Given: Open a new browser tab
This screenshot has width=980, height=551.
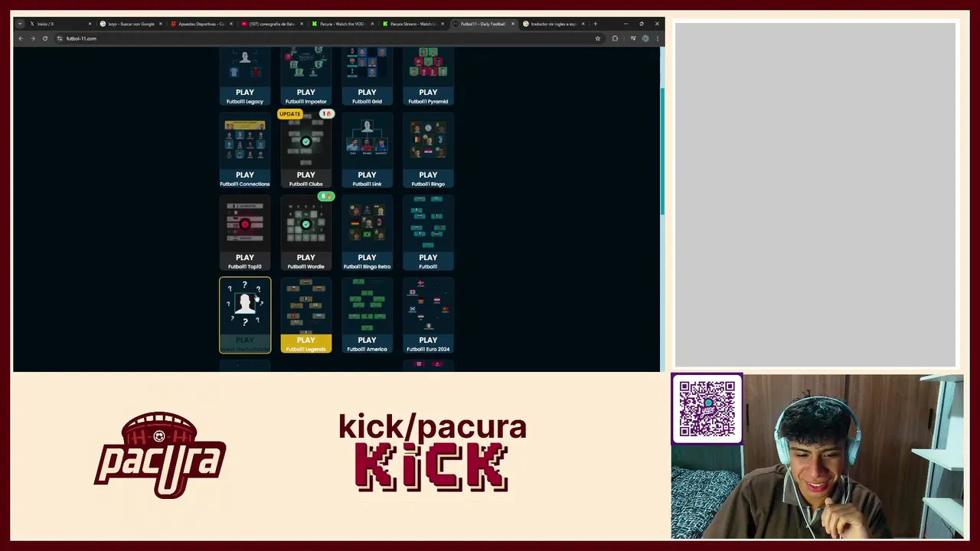Looking at the screenshot, I should click(595, 24).
